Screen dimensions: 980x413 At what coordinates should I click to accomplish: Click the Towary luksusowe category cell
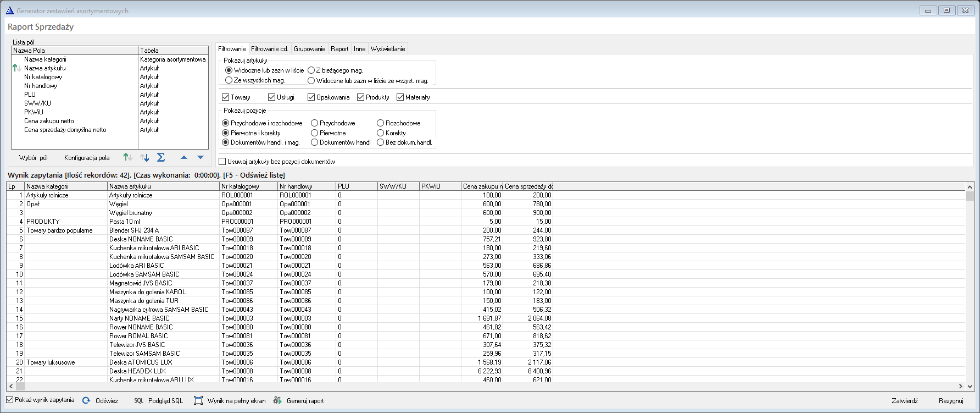[66, 362]
